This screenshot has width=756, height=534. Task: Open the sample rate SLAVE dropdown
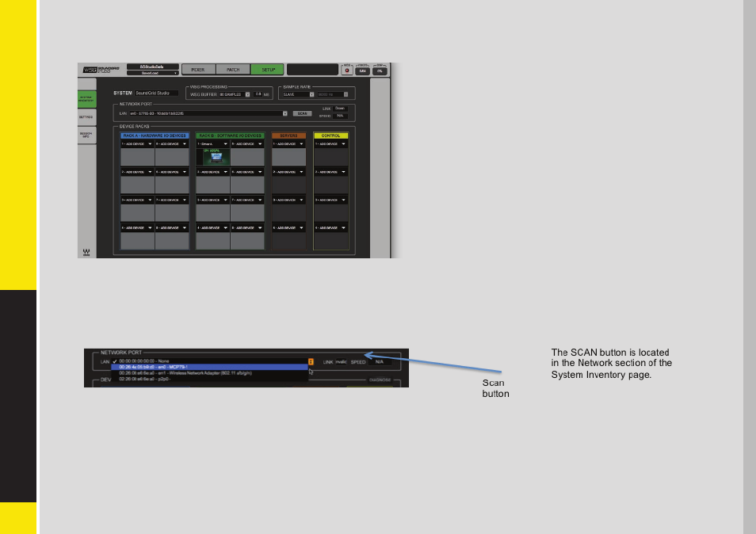[x=298, y=94]
